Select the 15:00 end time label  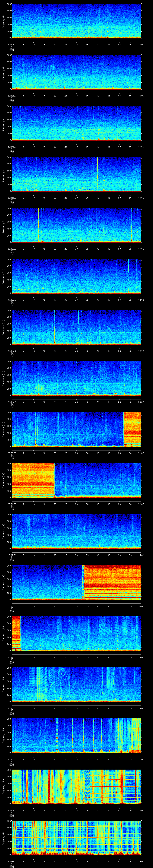[x=141, y=147]
